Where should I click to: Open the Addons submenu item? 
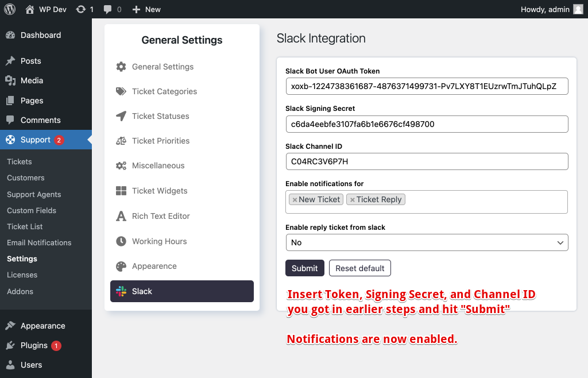tap(20, 291)
